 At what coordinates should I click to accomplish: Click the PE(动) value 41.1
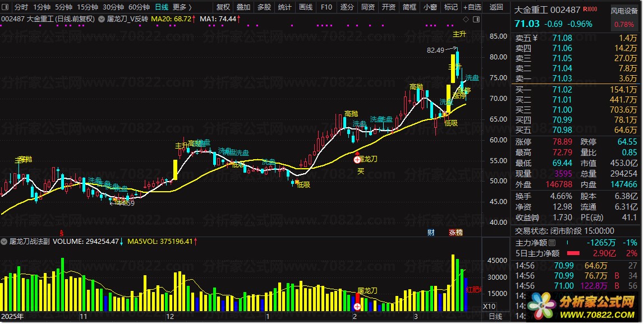[629, 217]
